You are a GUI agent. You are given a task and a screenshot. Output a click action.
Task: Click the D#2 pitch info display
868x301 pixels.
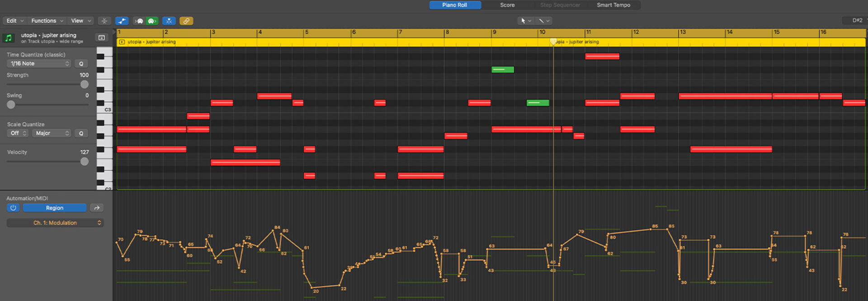click(857, 20)
